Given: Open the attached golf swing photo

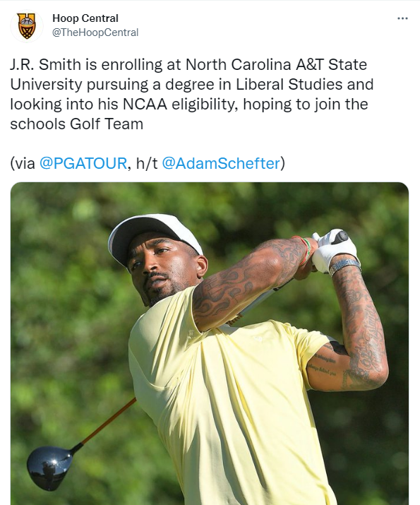Looking at the screenshot, I should tap(210, 343).
